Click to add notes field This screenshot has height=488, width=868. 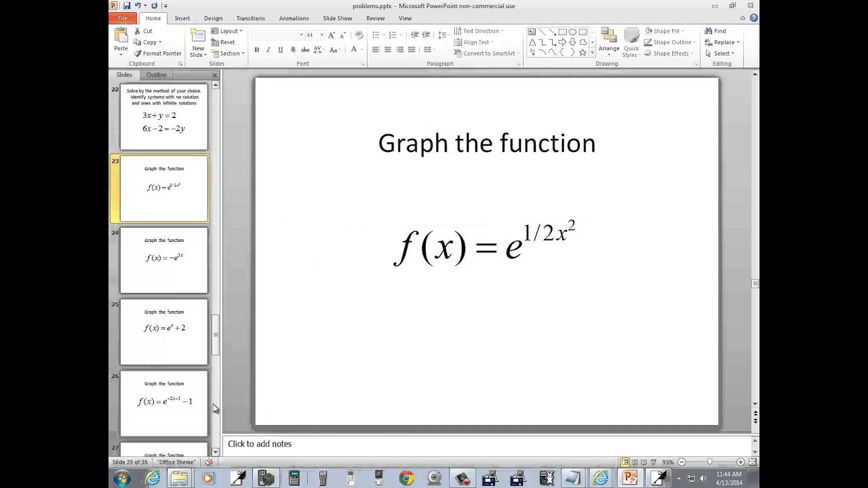(488, 444)
